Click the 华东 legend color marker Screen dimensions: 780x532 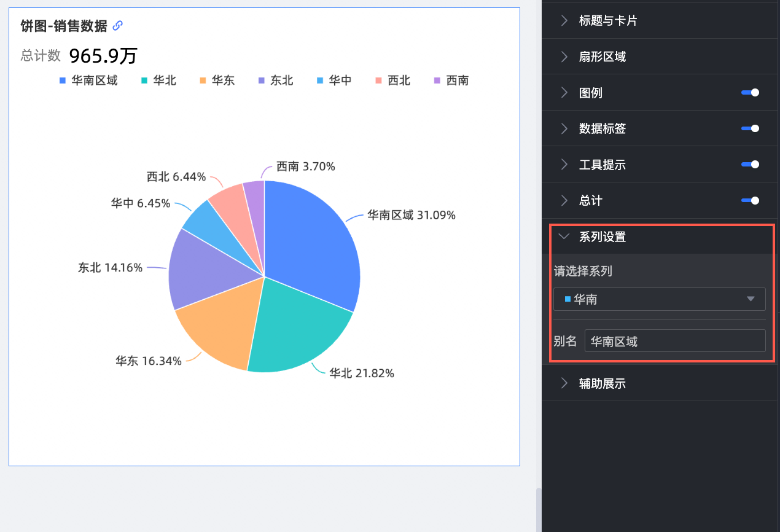pyautogui.click(x=203, y=80)
